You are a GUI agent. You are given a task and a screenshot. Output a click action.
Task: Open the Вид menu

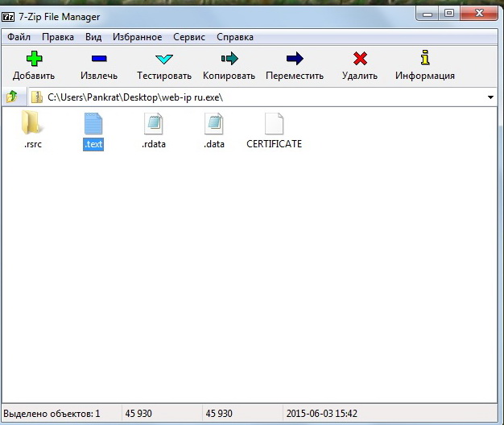(93, 37)
